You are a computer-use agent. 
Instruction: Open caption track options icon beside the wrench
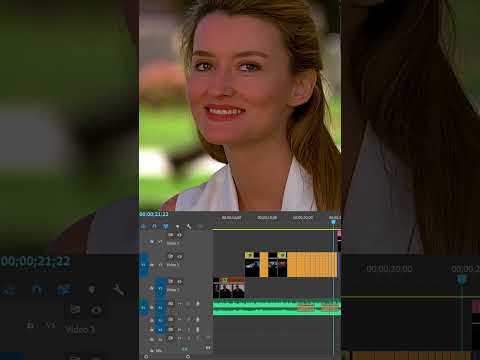[200, 226]
